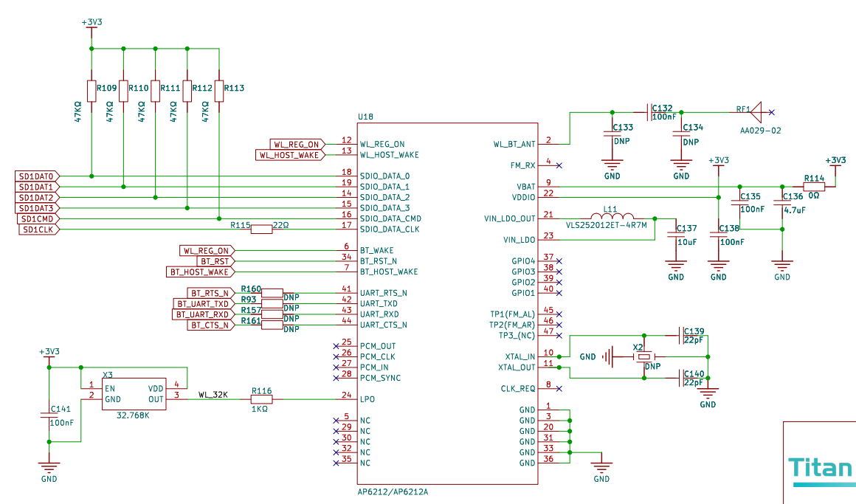Click the R115 22Ω series resistor
This screenshot has width=856, height=504.
tap(262, 229)
